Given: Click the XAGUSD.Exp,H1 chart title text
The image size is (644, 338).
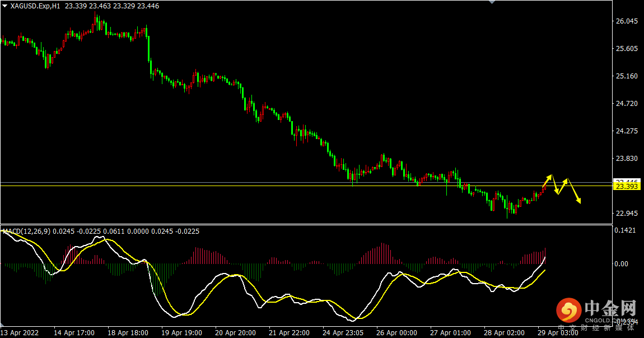Looking at the screenshot, I should (x=35, y=6).
